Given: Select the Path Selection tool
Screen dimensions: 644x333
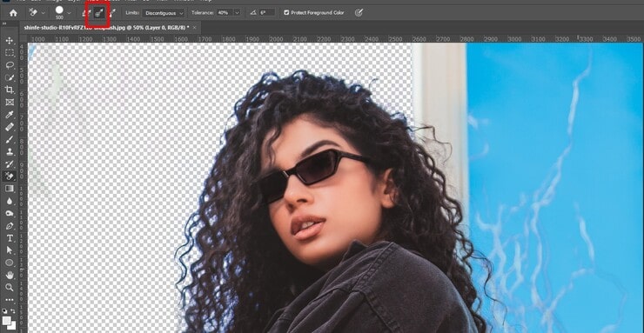Looking at the screenshot, I should point(10,250).
